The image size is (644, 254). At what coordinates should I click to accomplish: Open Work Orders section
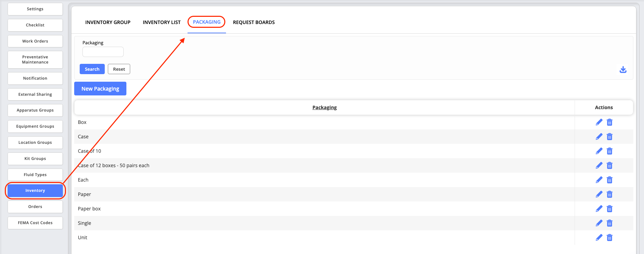click(35, 41)
